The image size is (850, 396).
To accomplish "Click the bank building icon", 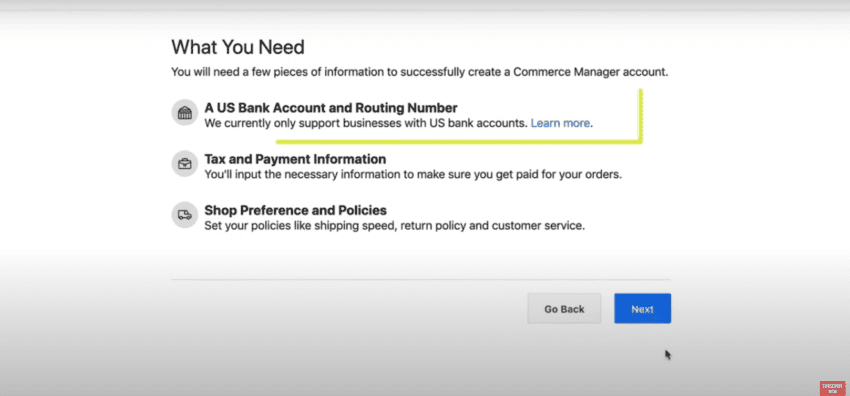I will pyautogui.click(x=185, y=113).
